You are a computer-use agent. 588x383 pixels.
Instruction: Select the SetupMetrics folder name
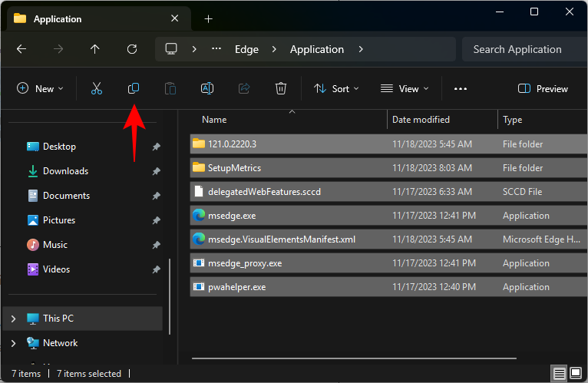tap(234, 167)
